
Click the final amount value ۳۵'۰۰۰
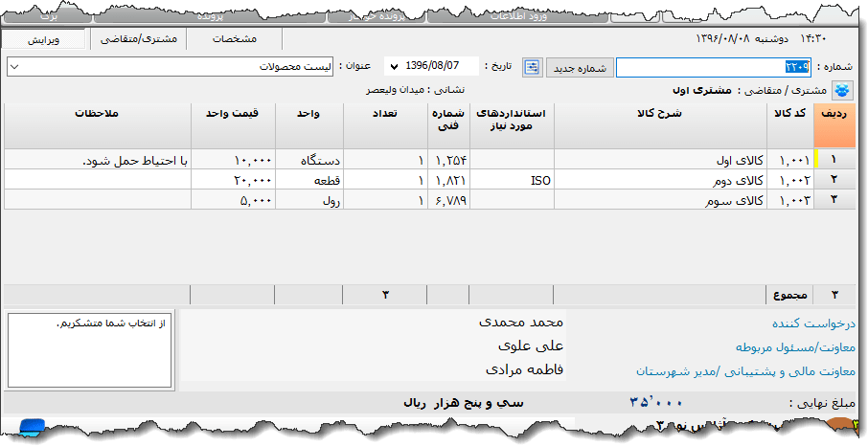[656, 403]
